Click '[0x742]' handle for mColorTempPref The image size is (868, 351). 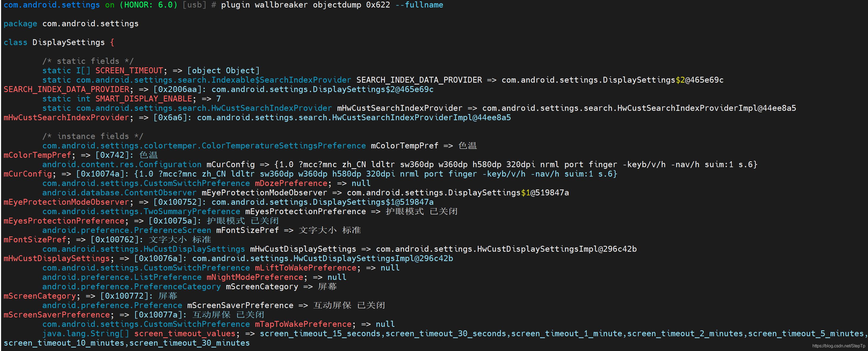(x=115, y=155)
